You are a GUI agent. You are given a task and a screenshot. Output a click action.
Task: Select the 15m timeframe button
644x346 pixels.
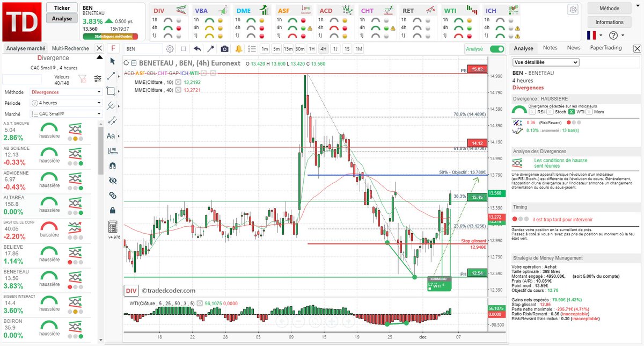[x=288, y=49]
